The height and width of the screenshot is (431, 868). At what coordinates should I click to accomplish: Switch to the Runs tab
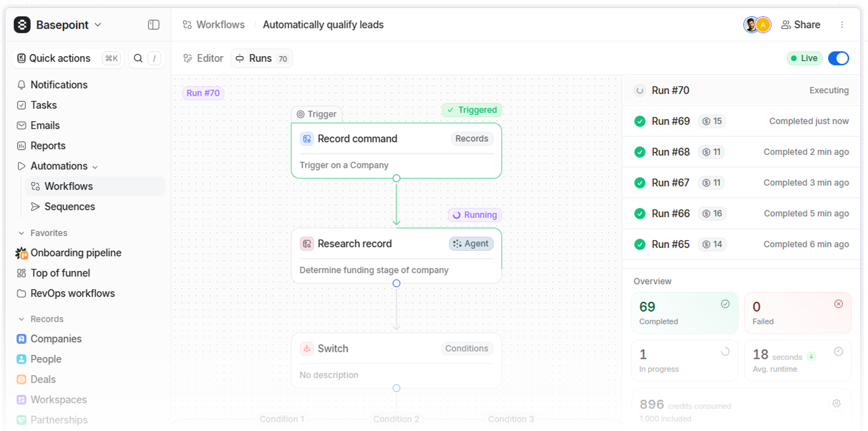[x=262, y=58]
